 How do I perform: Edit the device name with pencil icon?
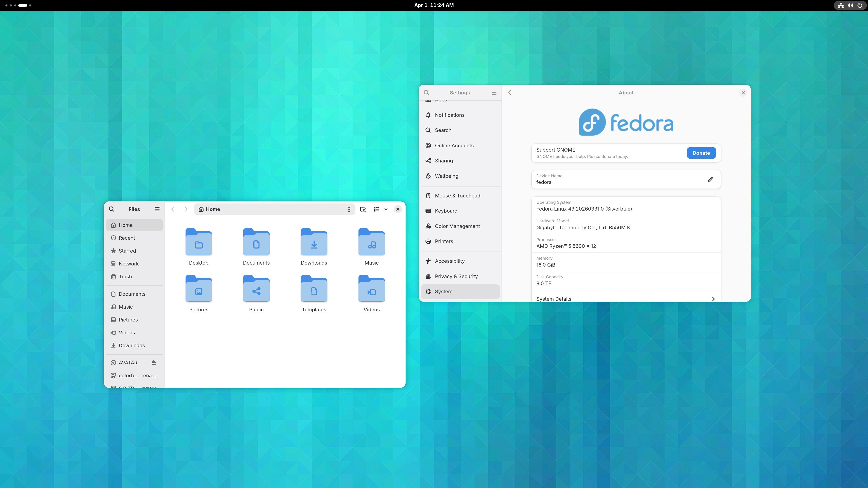(x=710, y=179)
